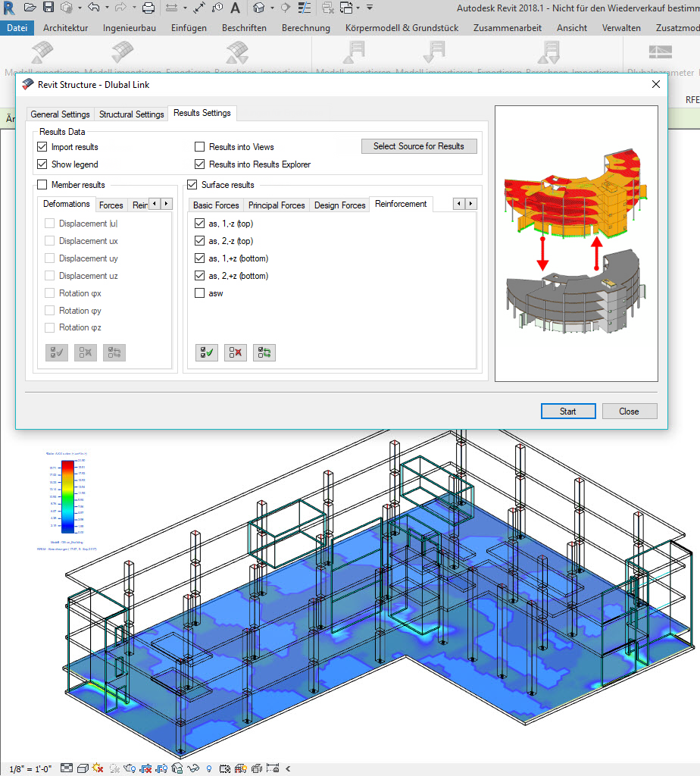Click the select-all surface results icon
This screenshot has width=700, height=776.
click(207, 352)
